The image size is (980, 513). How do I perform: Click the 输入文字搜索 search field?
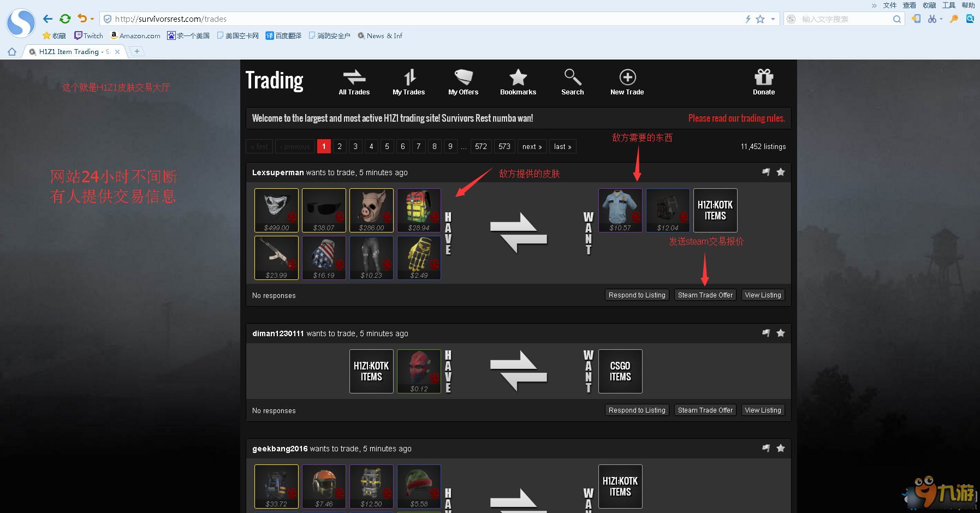tap(845, 19)
